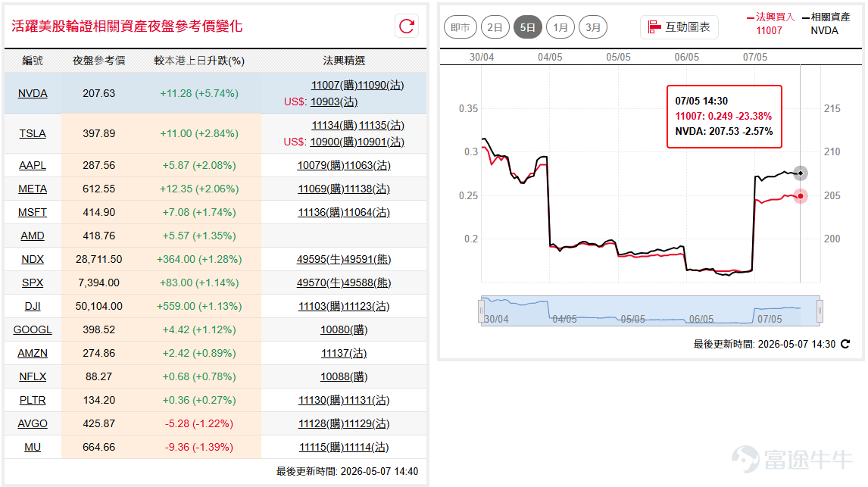This screenshot has height=487, width=868.
Task: Refresh the warrant reference price table
Action: [x=407, y=26]
